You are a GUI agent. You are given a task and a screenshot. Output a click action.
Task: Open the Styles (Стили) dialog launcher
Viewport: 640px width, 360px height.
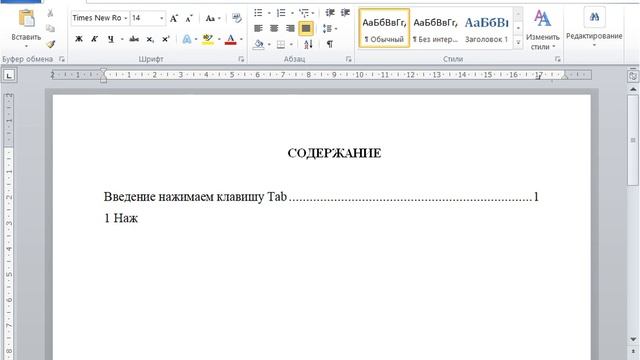tap(558, 59)
